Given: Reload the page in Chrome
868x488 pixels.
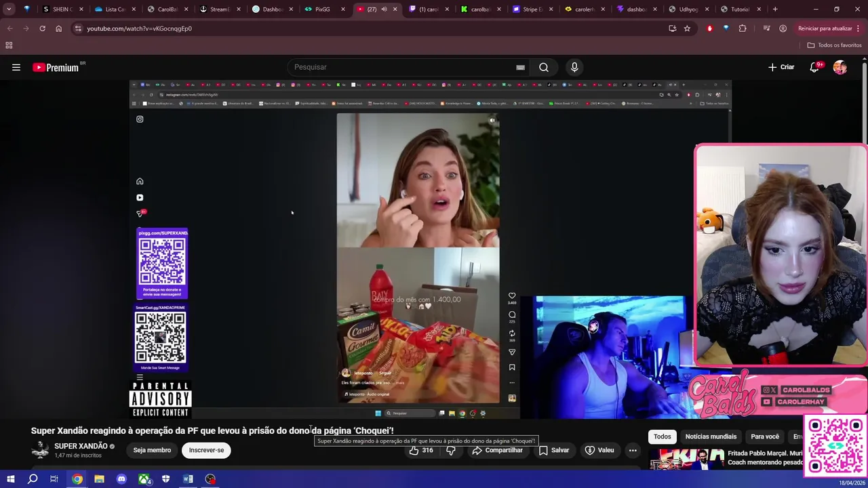Looking at the screenshot, I should pos(42,28).
